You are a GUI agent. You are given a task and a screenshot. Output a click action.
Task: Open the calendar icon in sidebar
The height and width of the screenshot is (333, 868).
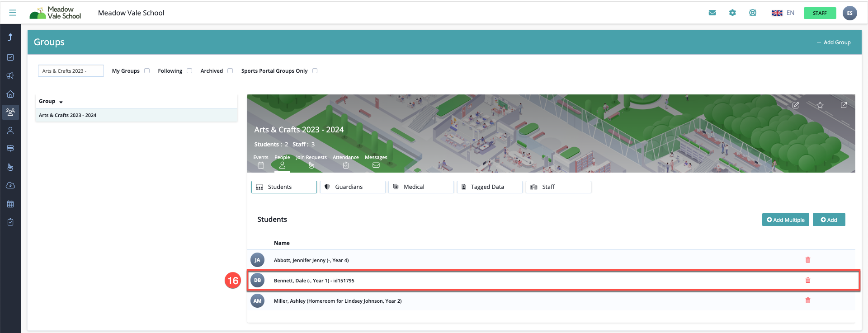coord(10,204)
